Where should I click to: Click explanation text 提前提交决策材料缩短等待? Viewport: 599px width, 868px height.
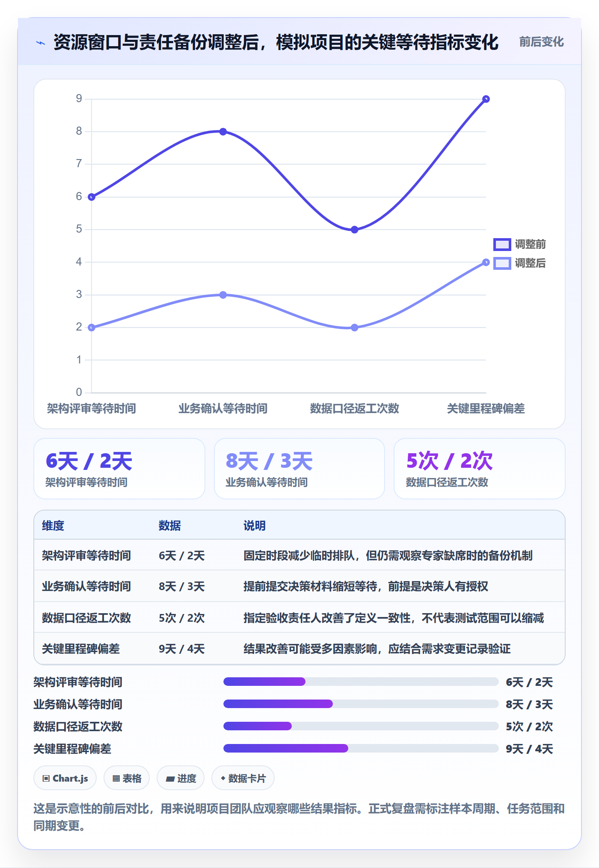click(310, 586)
